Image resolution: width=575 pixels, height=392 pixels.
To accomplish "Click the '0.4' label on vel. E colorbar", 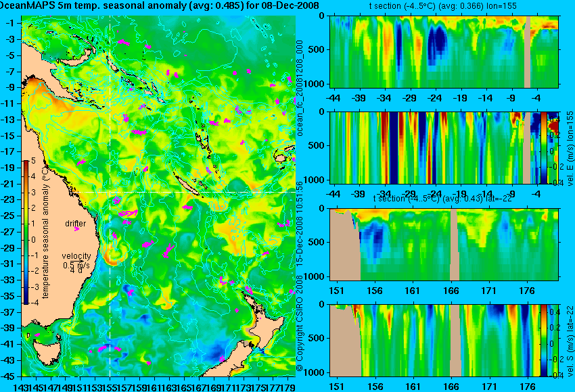I will 554,119.
